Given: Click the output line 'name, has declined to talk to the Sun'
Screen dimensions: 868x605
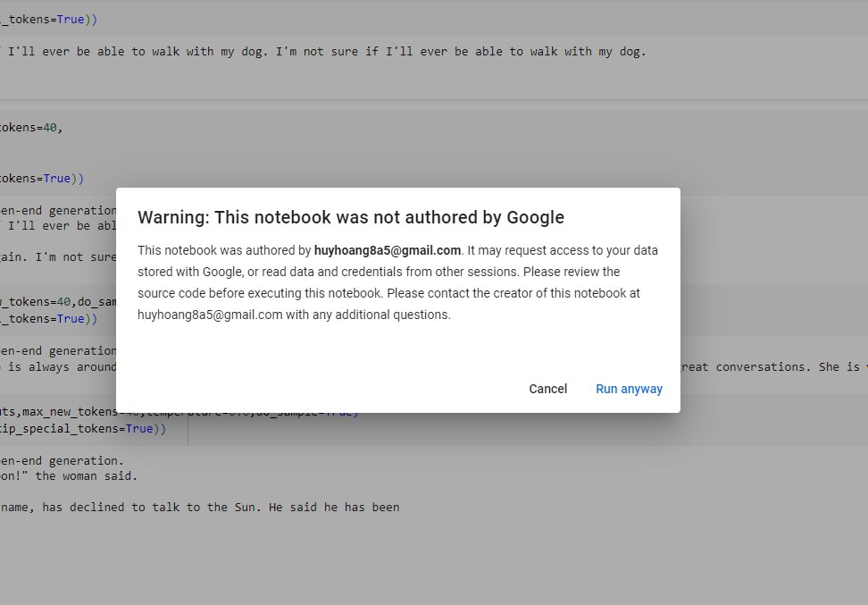Looking at the screenshot, I should [x=200, y=507].
